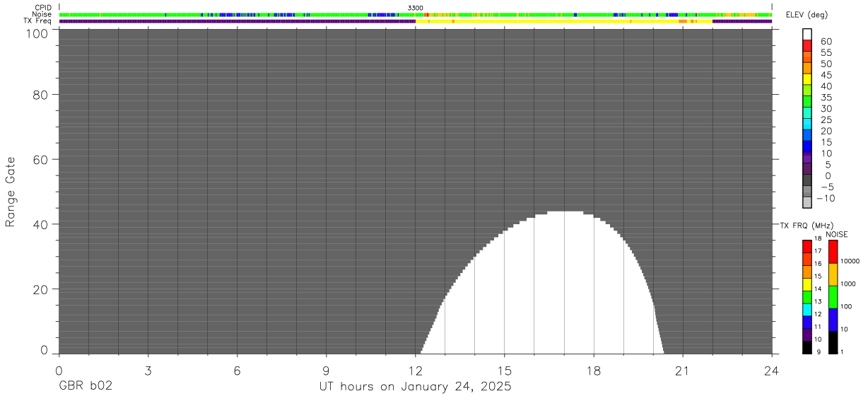Click the 'Range Gate' y-axis title
Image resolution: width=868 pixels, height=401 pixels.
tap(11, 192)
